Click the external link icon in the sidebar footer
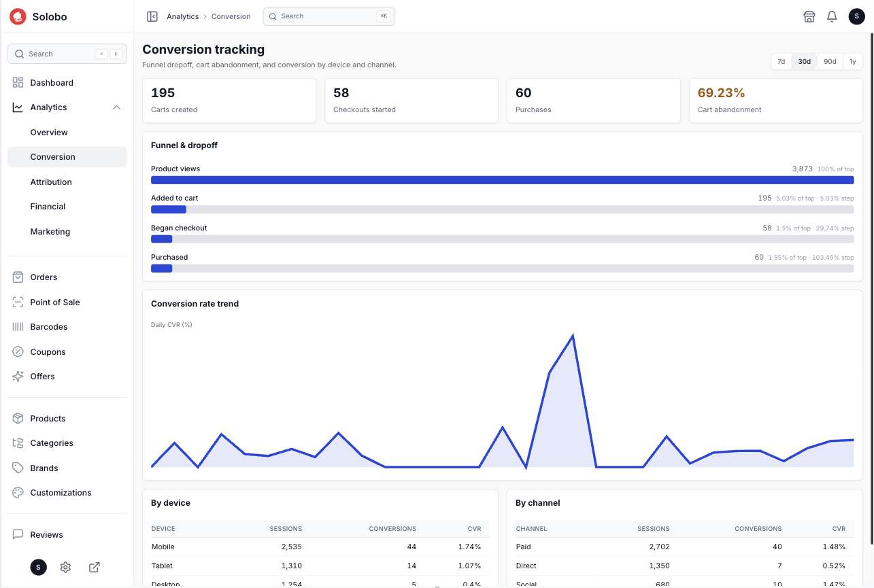 95,567
